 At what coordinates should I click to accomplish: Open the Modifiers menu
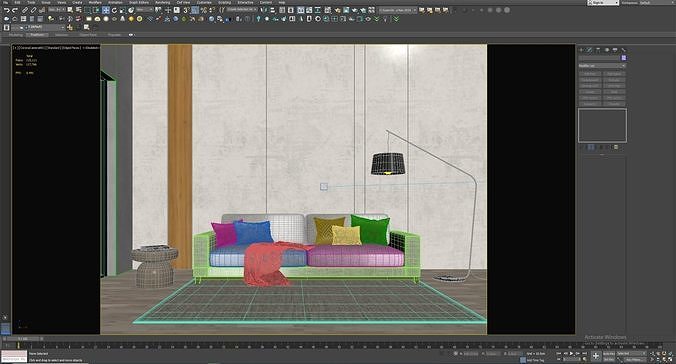(x=95, y=3)
